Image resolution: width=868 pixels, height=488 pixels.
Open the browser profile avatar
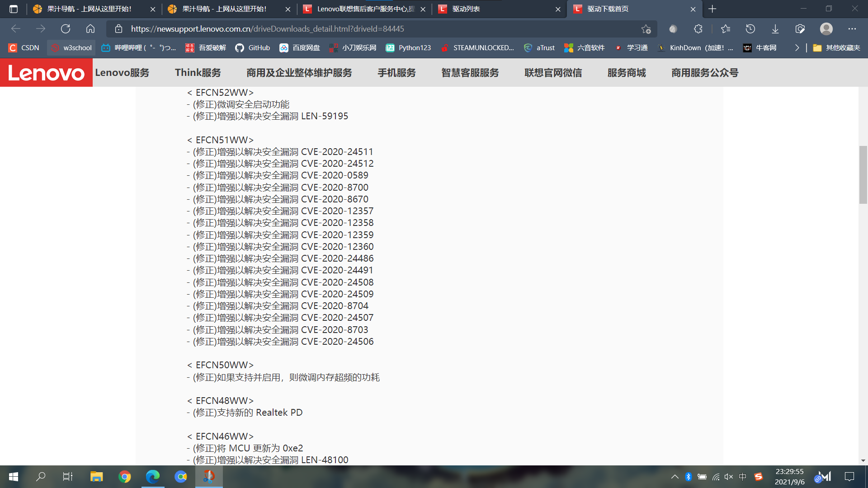point(826,28)
